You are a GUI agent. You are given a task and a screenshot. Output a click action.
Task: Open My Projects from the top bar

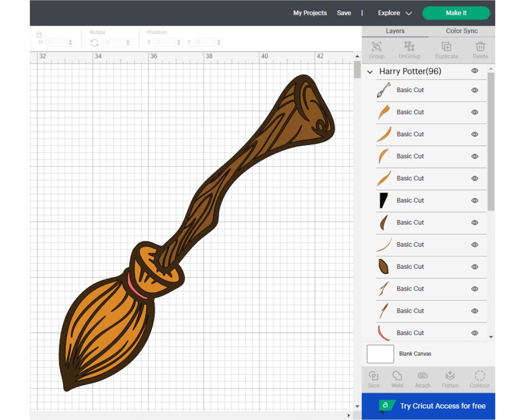click(x=310, y=13)
